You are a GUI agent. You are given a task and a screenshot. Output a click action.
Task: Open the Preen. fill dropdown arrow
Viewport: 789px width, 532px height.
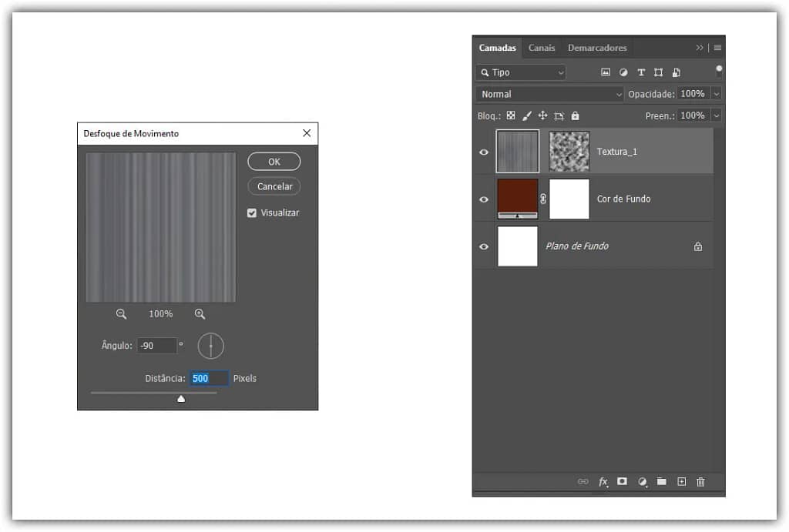click(717, 115)
